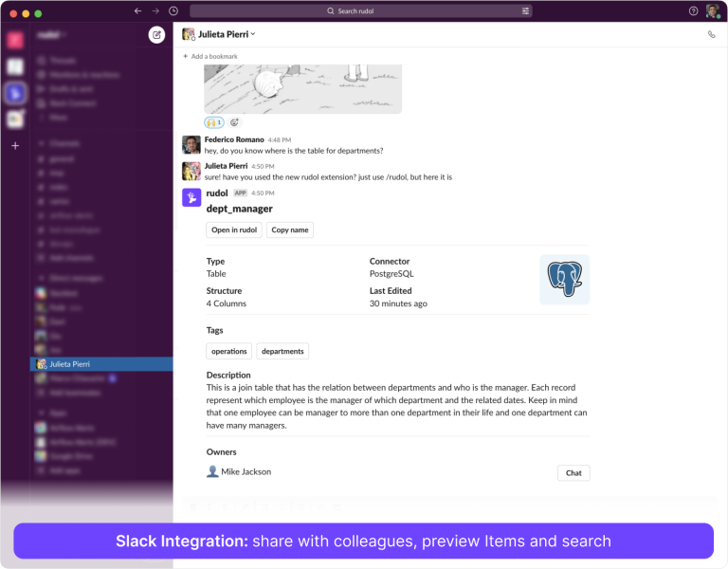Click the Open in rudol button
Screen dimensions: 728x569
point(234,229)
